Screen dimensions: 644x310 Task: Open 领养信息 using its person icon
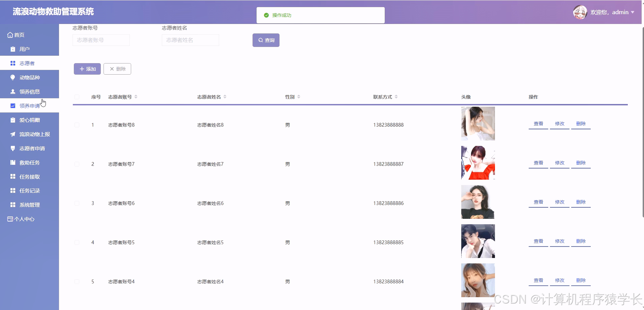coord(12,92)
